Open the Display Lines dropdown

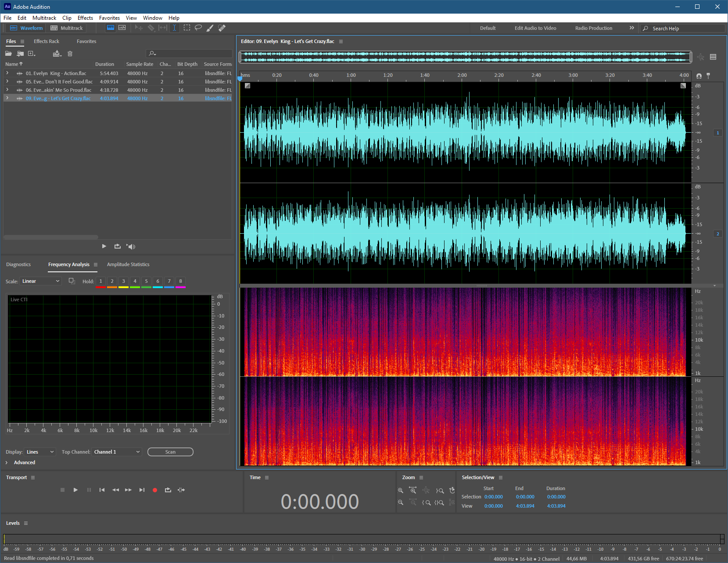(x=40, y=452)
